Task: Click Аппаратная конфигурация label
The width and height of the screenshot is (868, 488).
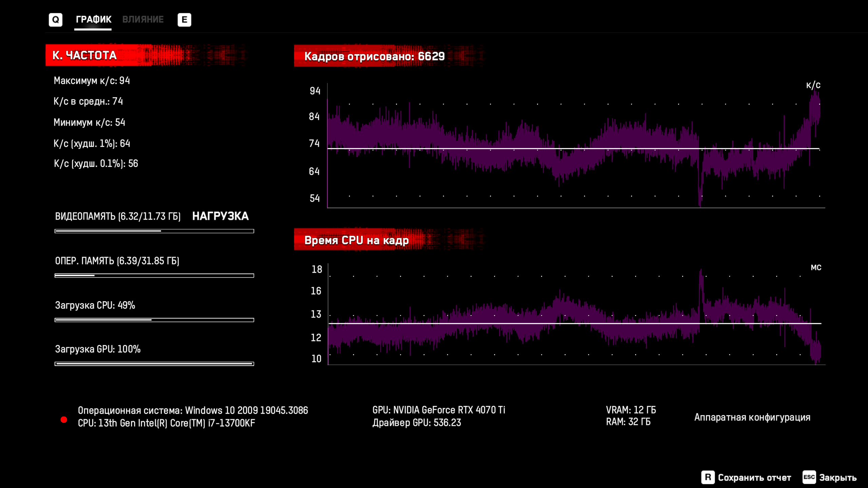Action: point(752,417)
